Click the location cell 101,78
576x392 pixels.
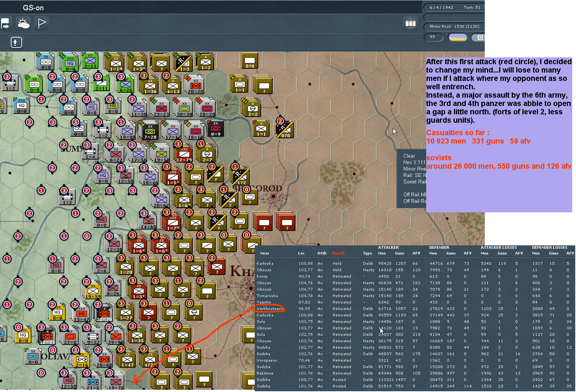click(x=306, y=373)
